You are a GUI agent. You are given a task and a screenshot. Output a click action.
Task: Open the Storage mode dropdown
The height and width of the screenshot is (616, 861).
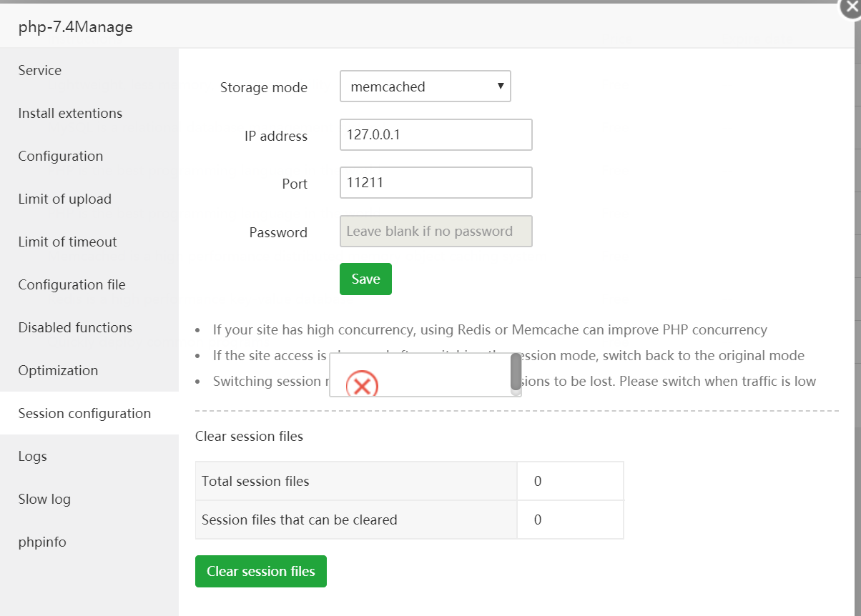point(425,86)
